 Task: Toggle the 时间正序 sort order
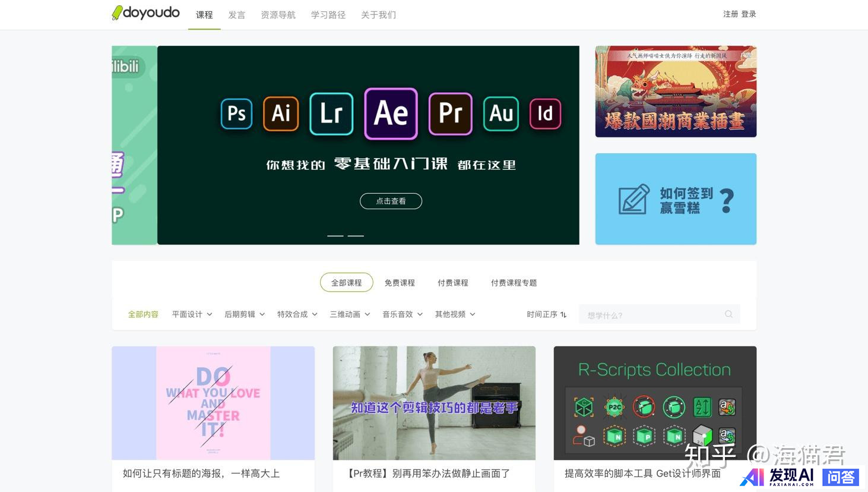546,314
